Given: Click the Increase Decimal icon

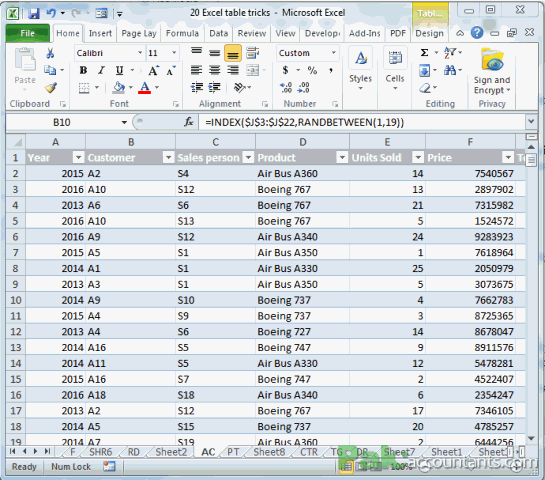Looking at the screenshot, I should coord(286,88).
